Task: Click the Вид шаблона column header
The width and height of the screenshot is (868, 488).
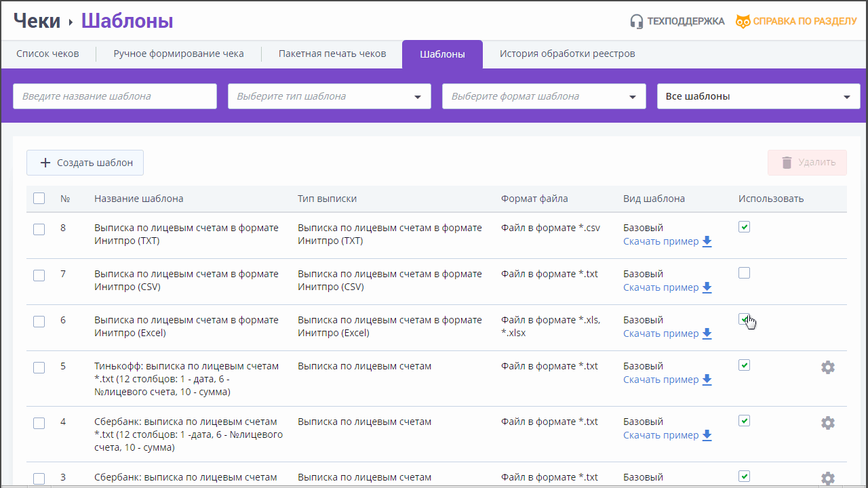Action: (654, 199)
